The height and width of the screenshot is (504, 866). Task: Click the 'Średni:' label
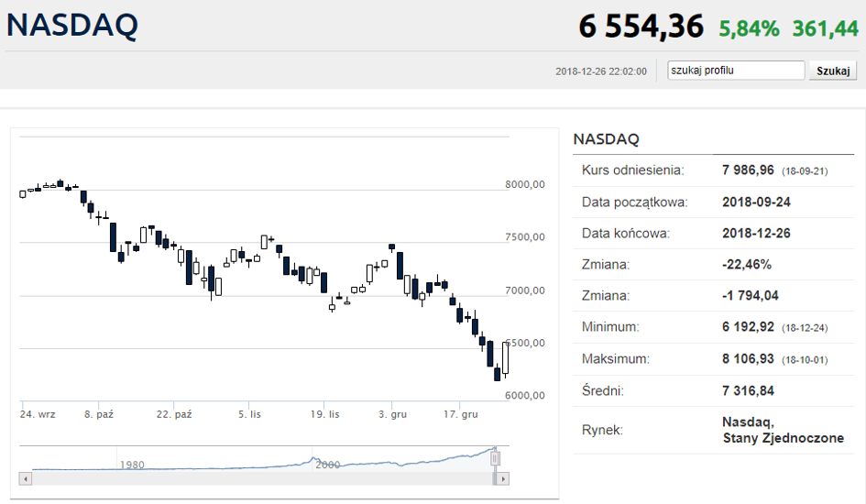(603, 391)
